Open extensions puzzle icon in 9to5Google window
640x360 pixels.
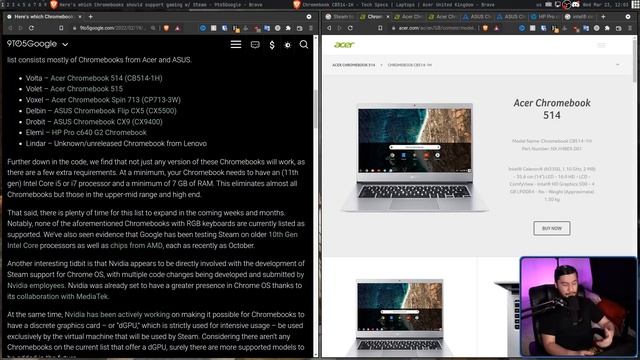click(288, 28)
